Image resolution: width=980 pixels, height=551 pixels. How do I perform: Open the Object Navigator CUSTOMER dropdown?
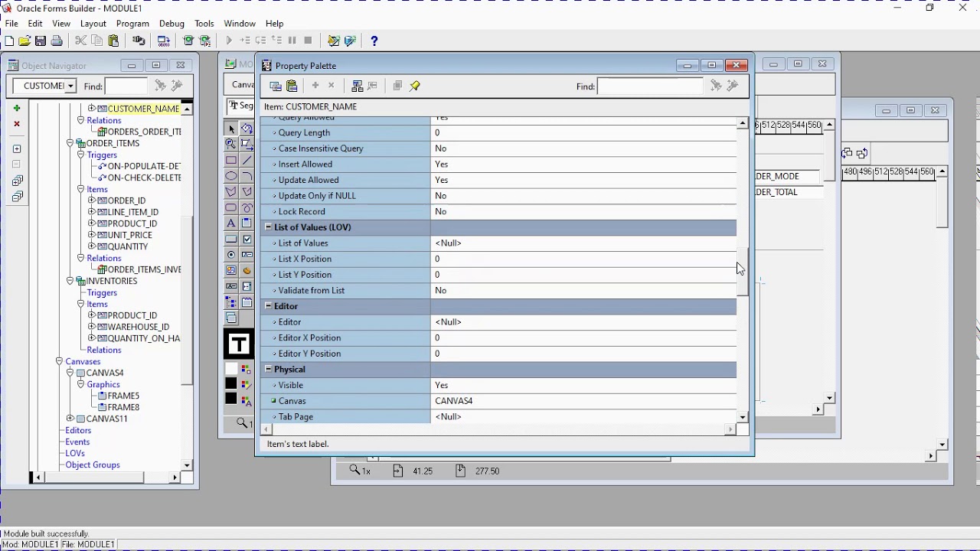coord(70,86)
